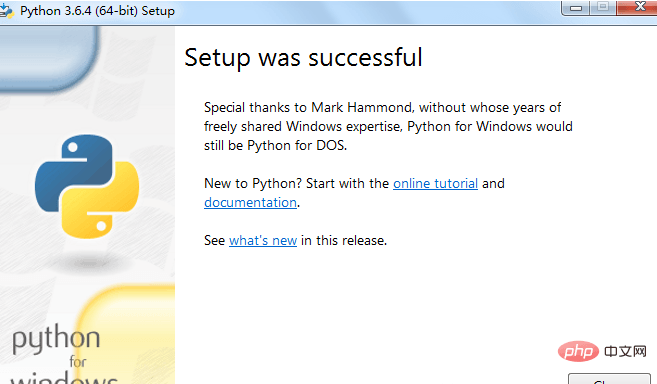Click the "still be Python for DOS" line

tap(276, 145)
